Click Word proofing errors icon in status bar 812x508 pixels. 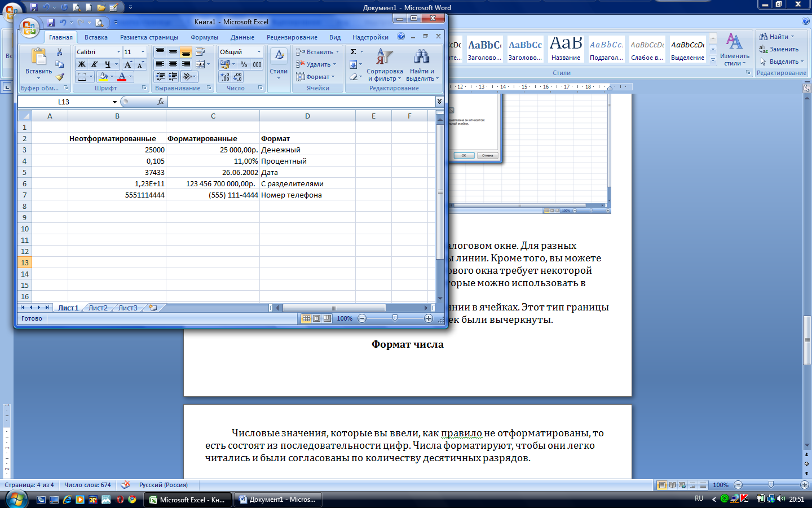tap(125, 485)
